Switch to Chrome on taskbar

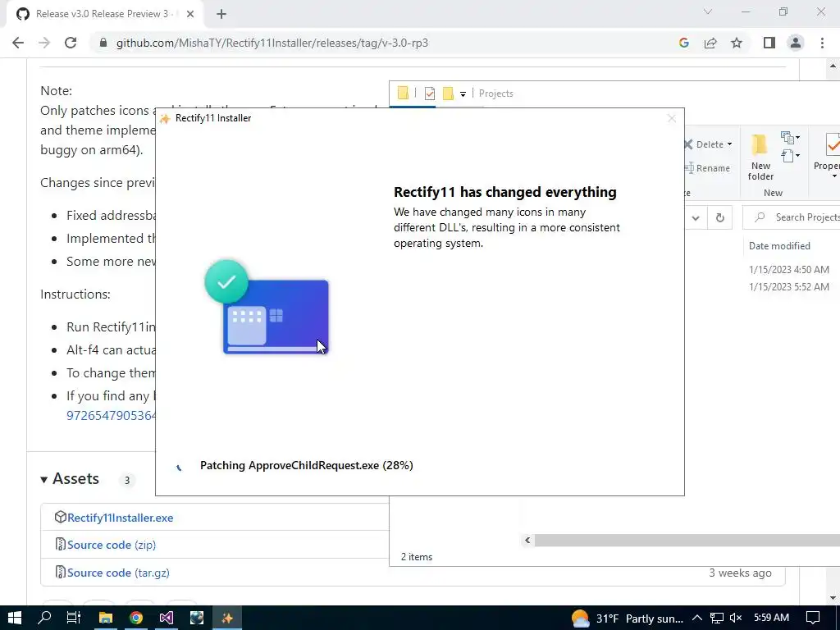click(x=136, y=618)
